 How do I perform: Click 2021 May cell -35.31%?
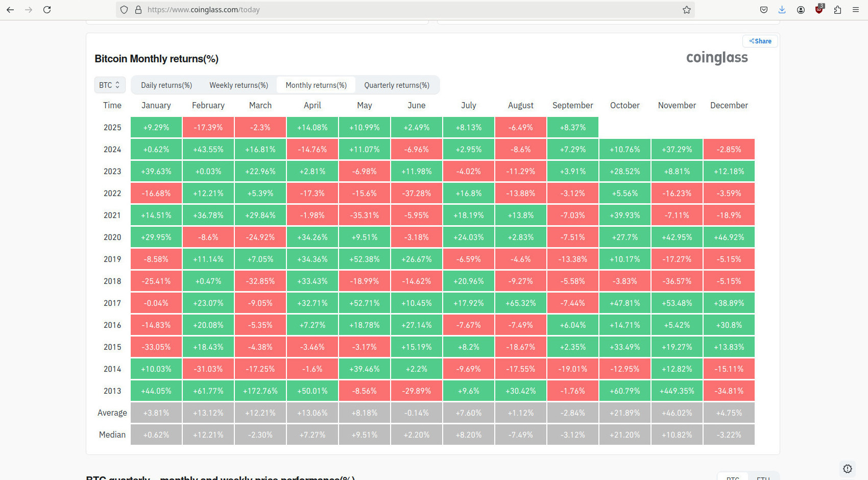[x=365, y=215]
